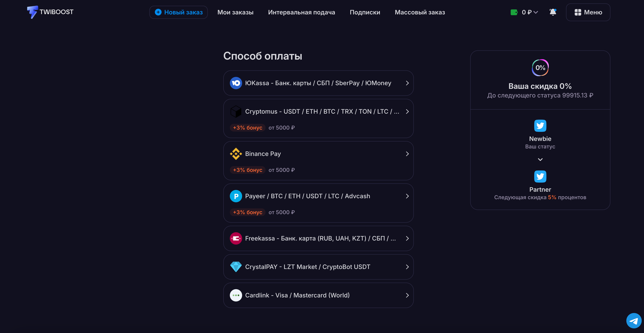Go to Мои заказы page
644x333 pixels.
pyautogui.click(x=235, y=12)
